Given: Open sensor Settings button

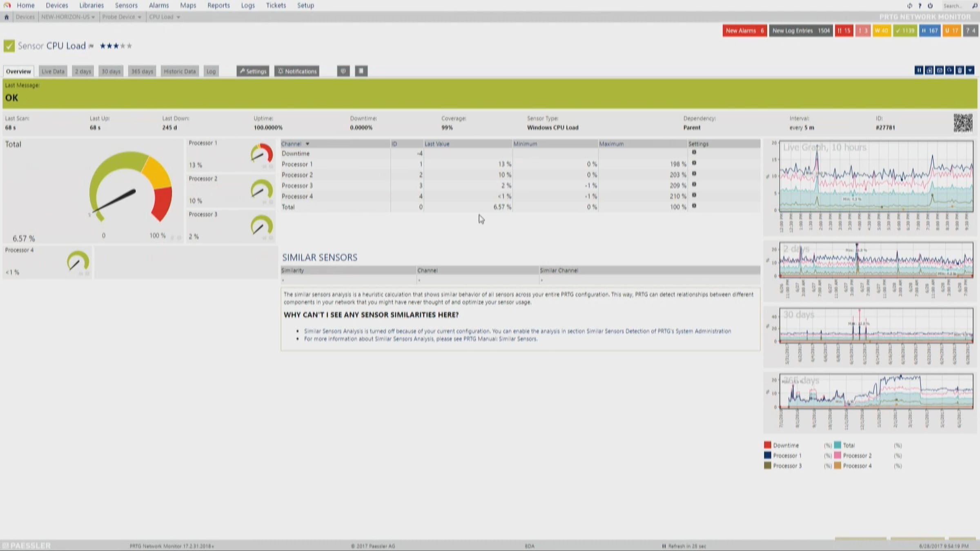Looking at the screenshot, I should pyautogui.click(x=253, y=71).
